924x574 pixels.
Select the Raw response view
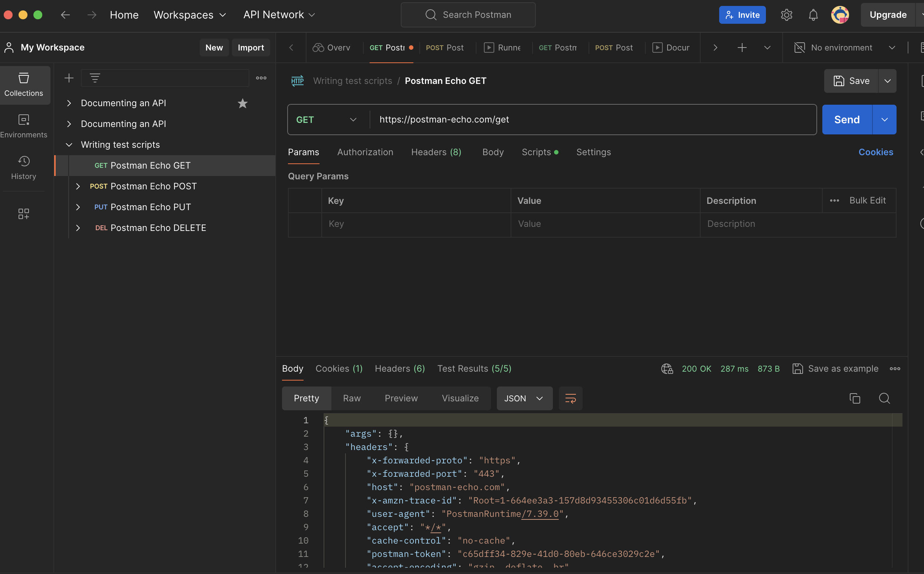point(352,398)
